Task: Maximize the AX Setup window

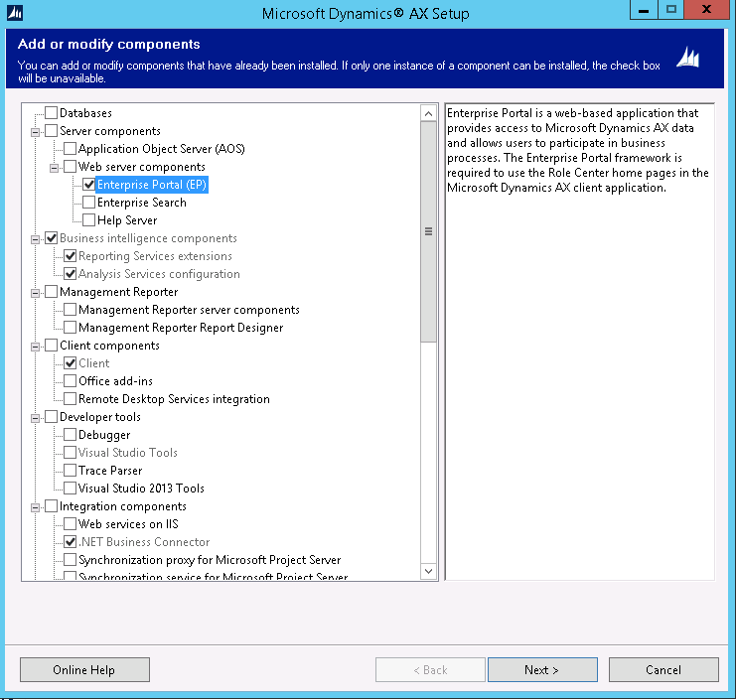Action: click(671, 10)
